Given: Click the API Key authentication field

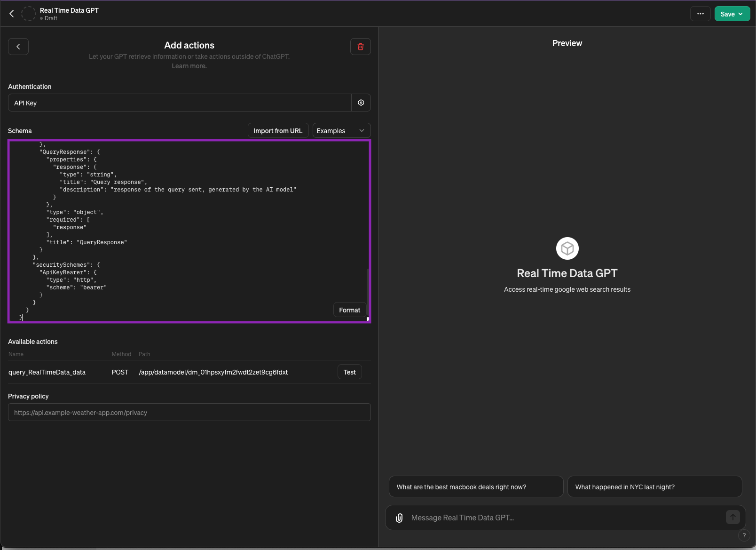Looking at the screenshot, I should tap(180, 103).
